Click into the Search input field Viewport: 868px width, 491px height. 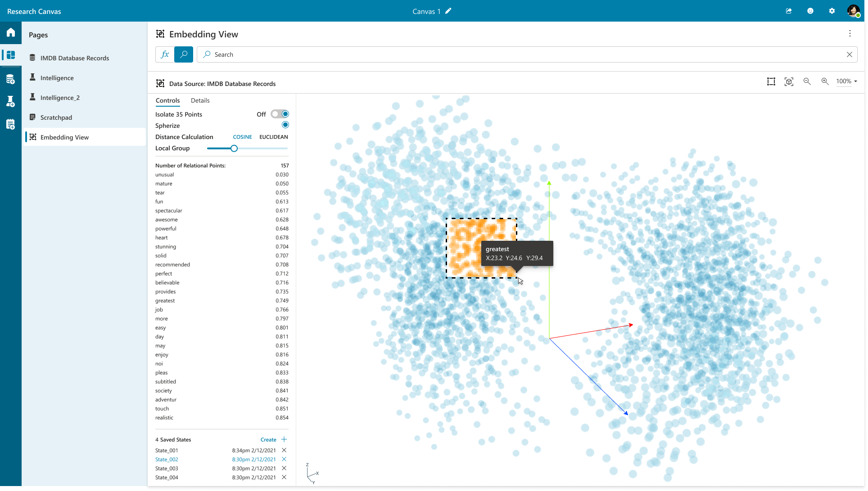pos(522,54)
